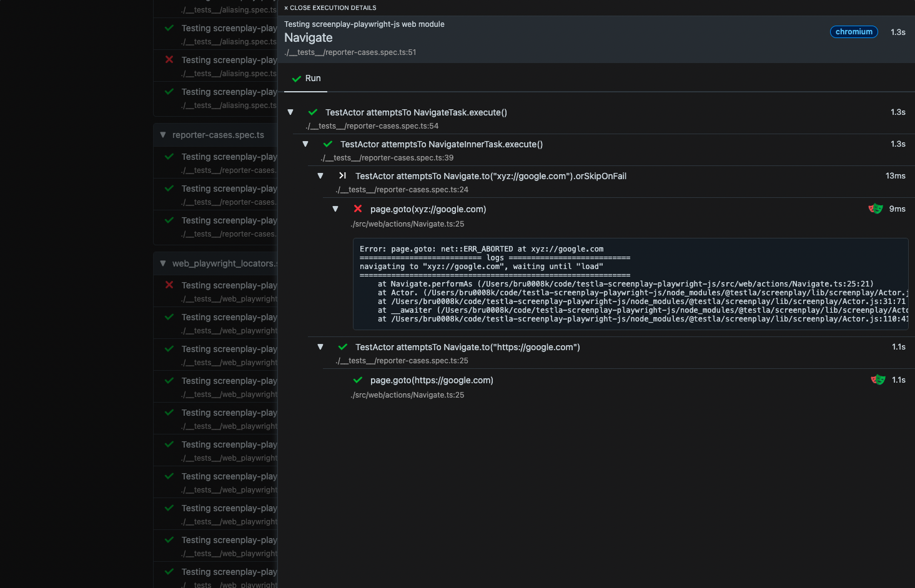Screen dimensions: 915x588
Task: Collapse web_playwright_locators test group
Action: click(x=163, y=263)
